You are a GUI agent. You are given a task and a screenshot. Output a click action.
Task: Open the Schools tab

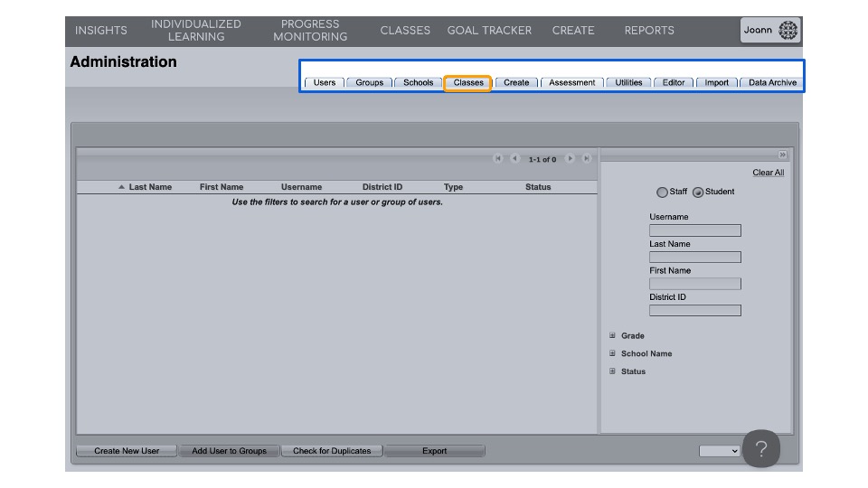coord(418,82)
